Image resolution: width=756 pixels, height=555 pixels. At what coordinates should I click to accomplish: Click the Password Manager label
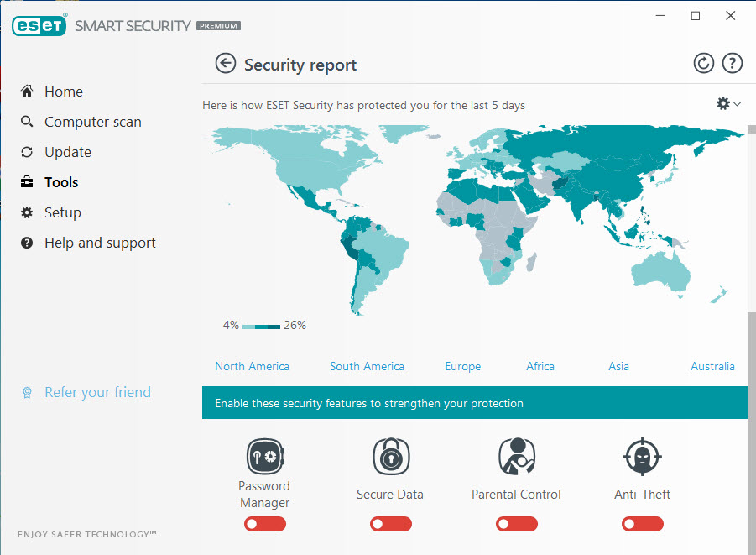click(x=264, y=495)
